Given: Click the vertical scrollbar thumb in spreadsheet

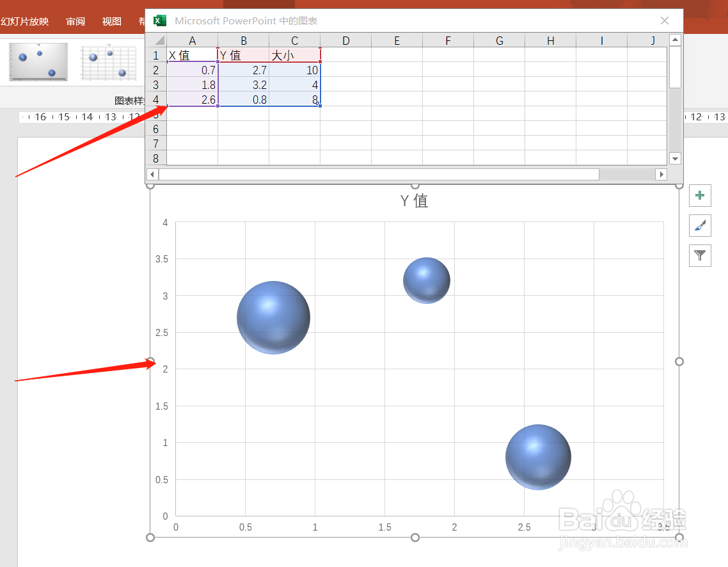Looking at the screenshot, I should (x=675, y=67).
